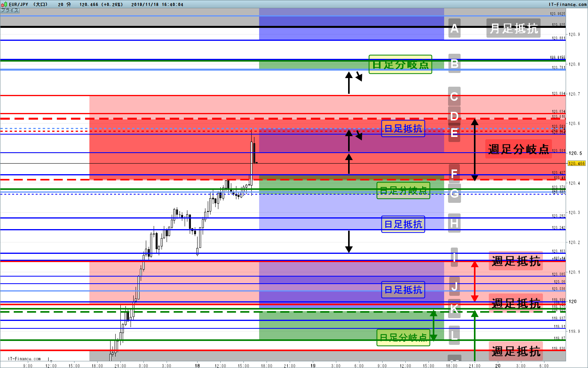Click the 120.634 price line label

[559, 111]
